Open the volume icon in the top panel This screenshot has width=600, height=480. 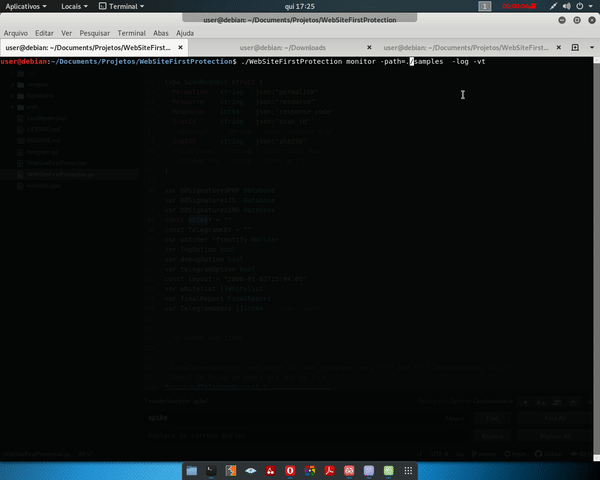[x=569, y=6]
